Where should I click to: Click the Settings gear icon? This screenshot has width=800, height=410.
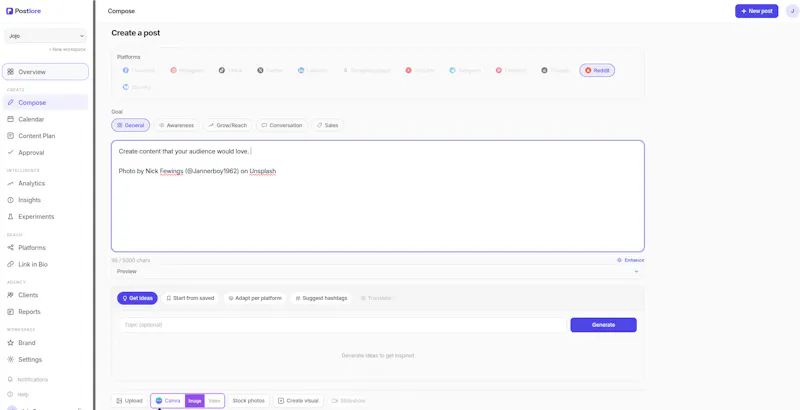coord(10,360)
